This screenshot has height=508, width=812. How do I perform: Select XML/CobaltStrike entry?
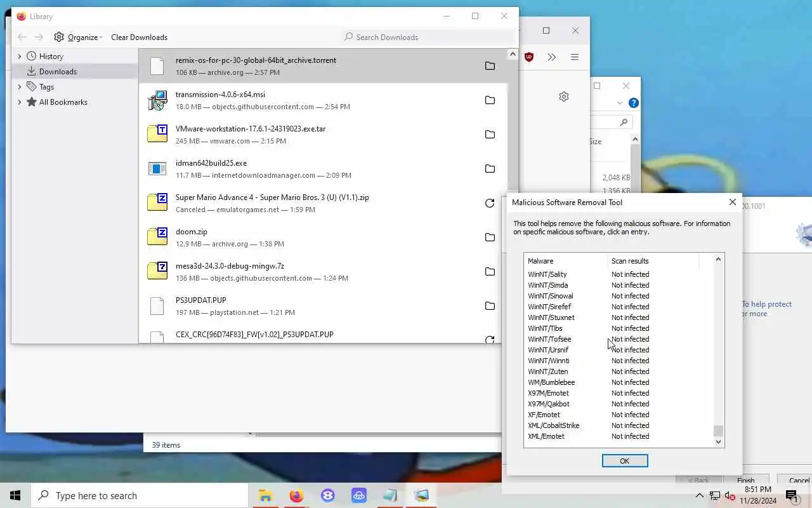(554, 425)
